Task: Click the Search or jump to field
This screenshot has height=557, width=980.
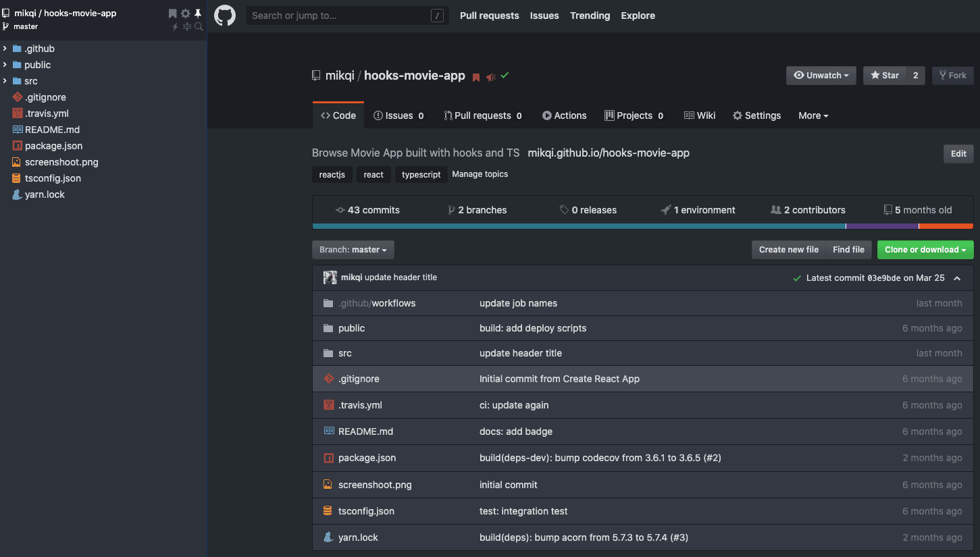Action: coord(348,16)
